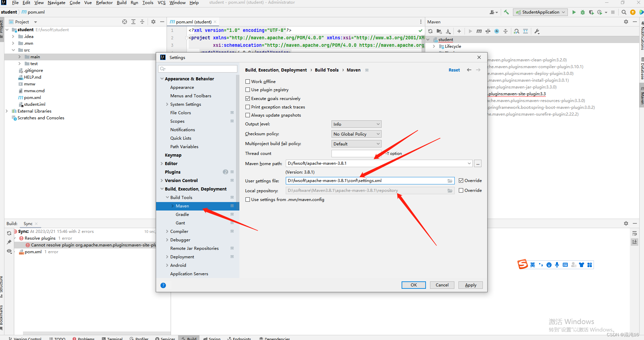The width and height of the screenshot is (644, 340).
Task: Click inside the Thread count field
Action: click(356, 153)
